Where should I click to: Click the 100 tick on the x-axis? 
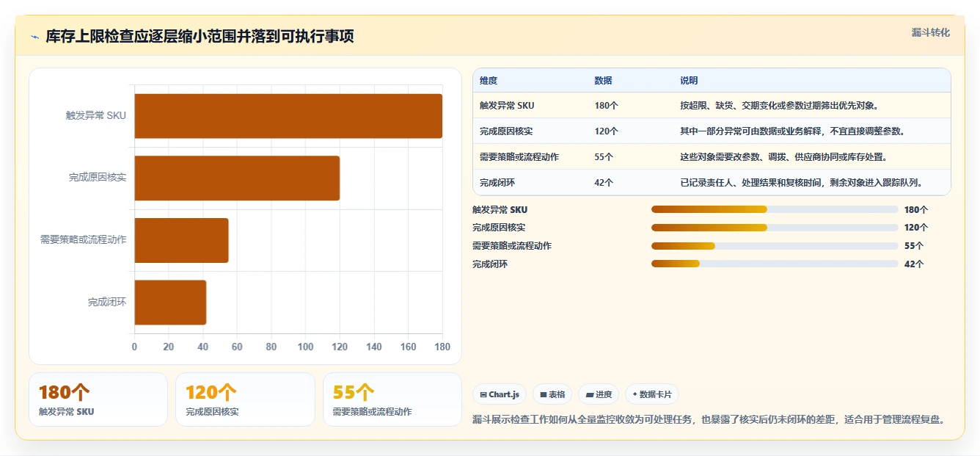tap(305, 347)
